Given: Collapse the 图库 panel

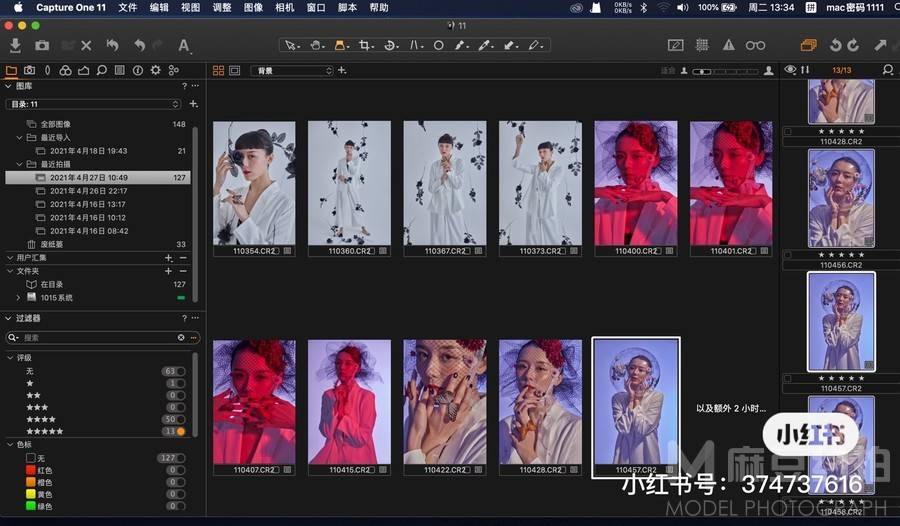Looking at the screenshot, I should (8, 86).
